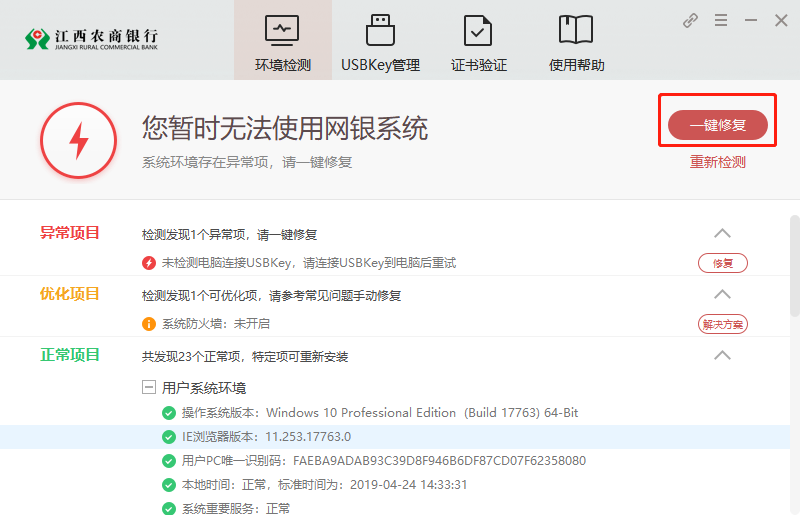Click 检测发现1个可优化项 summary text

[271, 295]
